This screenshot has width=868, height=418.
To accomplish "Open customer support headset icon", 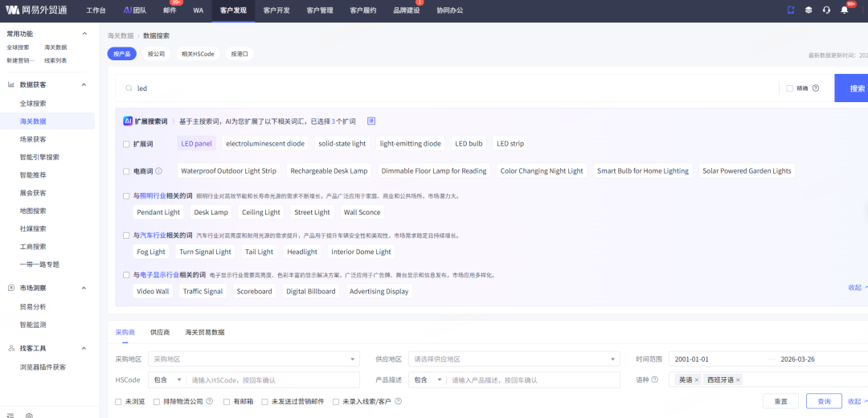I will (826, 10).
